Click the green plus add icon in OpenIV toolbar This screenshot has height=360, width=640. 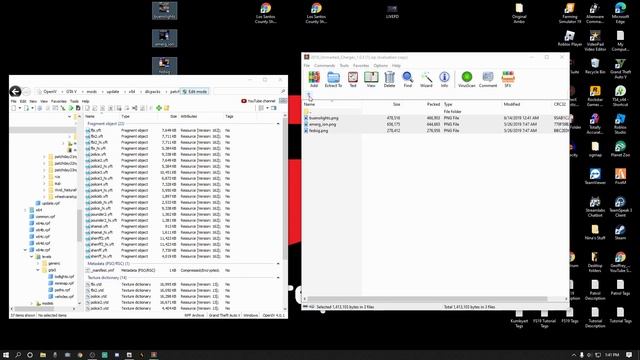159,108
